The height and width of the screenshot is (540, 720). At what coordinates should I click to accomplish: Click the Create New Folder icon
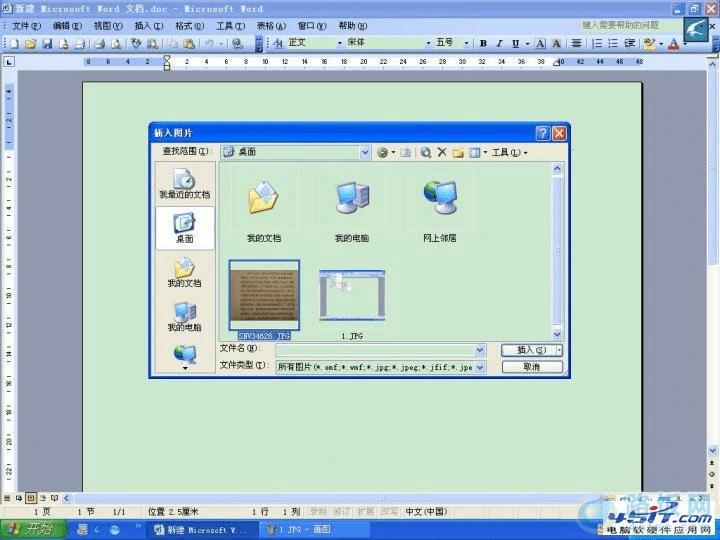point(458,152)
